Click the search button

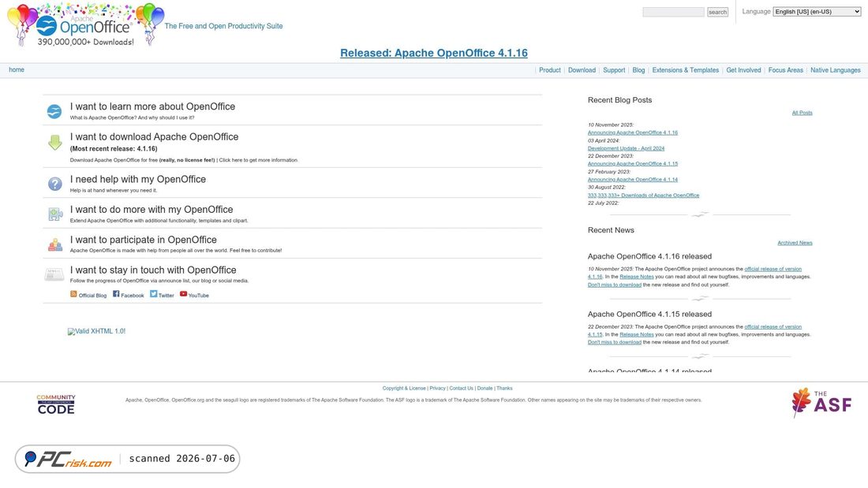pyautogui.click(x=717, y=12)
